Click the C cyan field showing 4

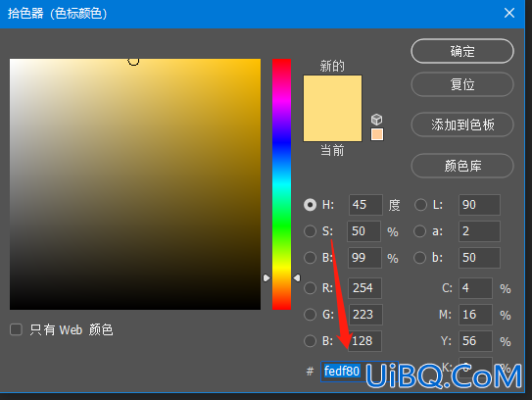click(476, 288)
